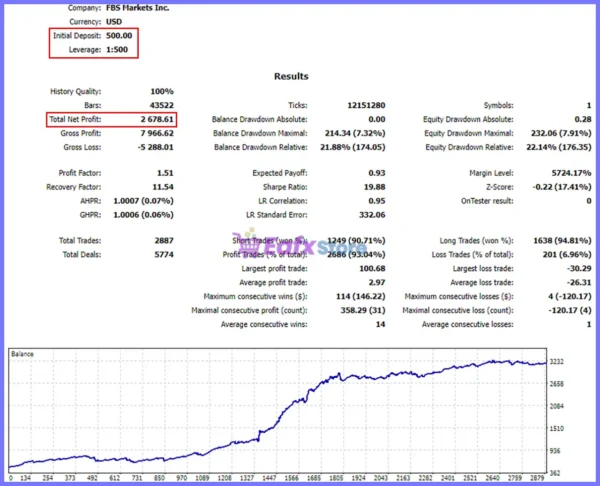600x486 pixels.
Task: Select Total Trades value 2887
Action: [164, 240]
